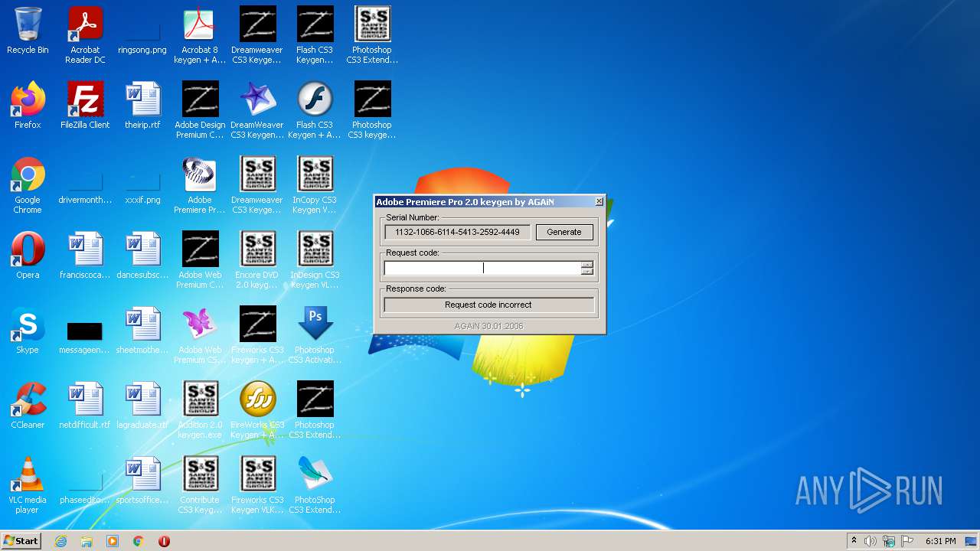Viewport: 980px width, 551px height.
Task: Select the Fireworks CS3 Keygen VLK icon
Action: [x=257, y=484]
